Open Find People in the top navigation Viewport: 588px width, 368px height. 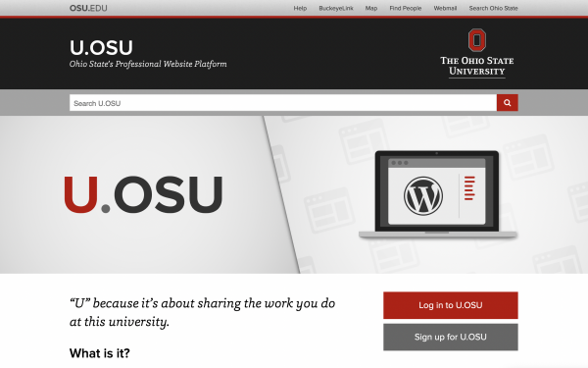(x=406, y=8)
